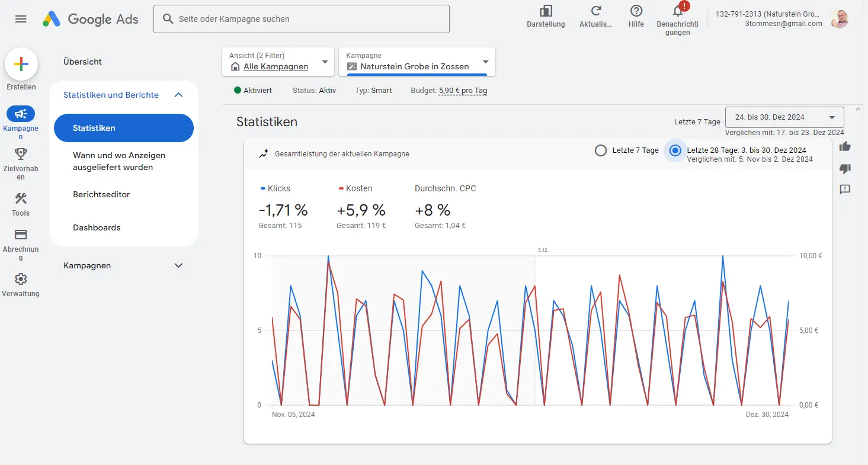Open the Kampagne Naturstein Grobe dropdown

417,62
